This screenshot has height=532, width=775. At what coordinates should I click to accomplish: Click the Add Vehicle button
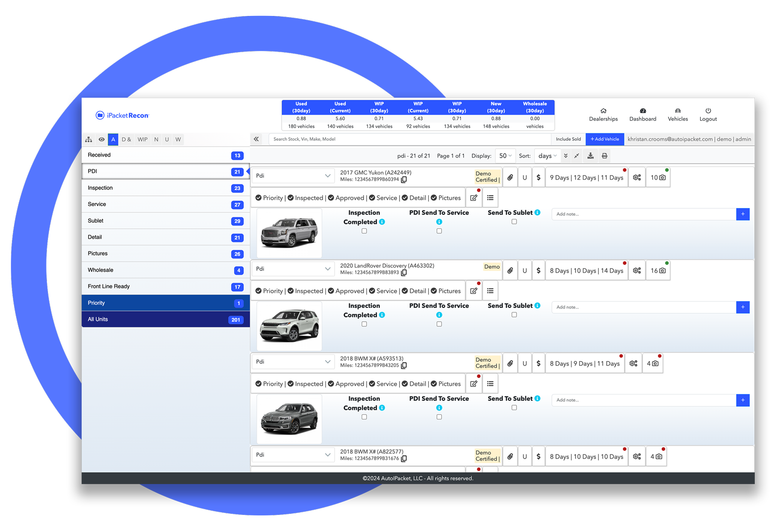[605, 139]
